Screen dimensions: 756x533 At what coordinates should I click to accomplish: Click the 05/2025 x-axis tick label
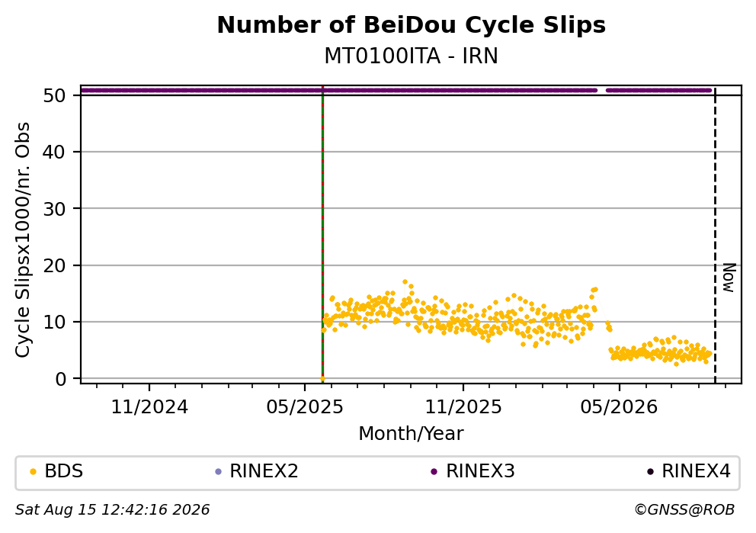point(305,408)
